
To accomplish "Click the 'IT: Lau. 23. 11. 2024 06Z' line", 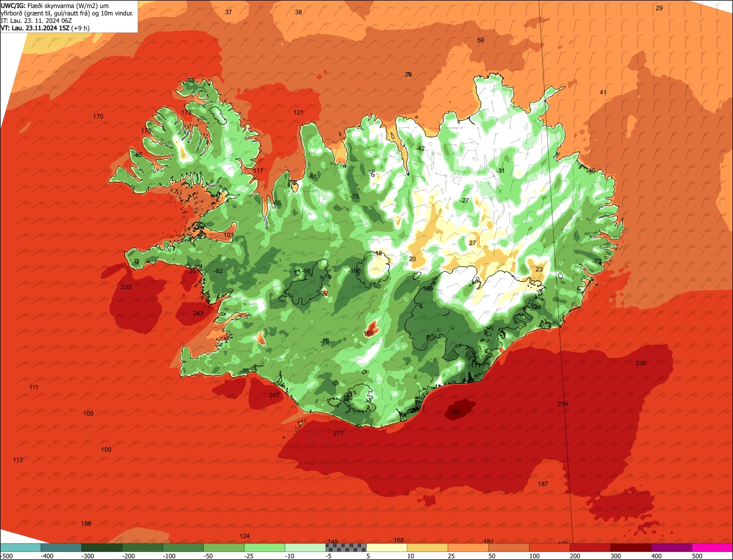I will [36, 21].
